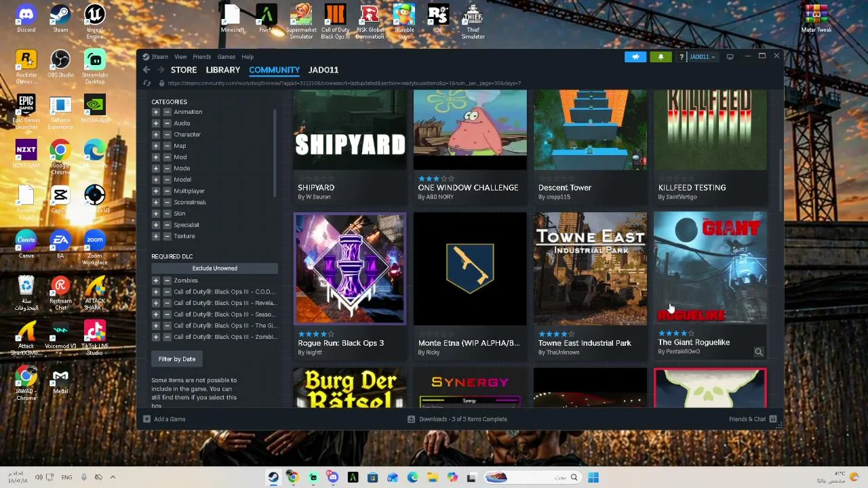Exclude the Map category with minus
Image resolution: width=868 pixels, height=488 pixels.
tap(167, 146)
